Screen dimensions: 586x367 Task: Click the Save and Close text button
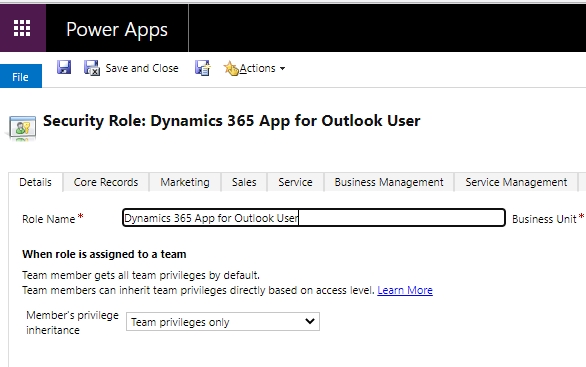(x=142, y=68)
